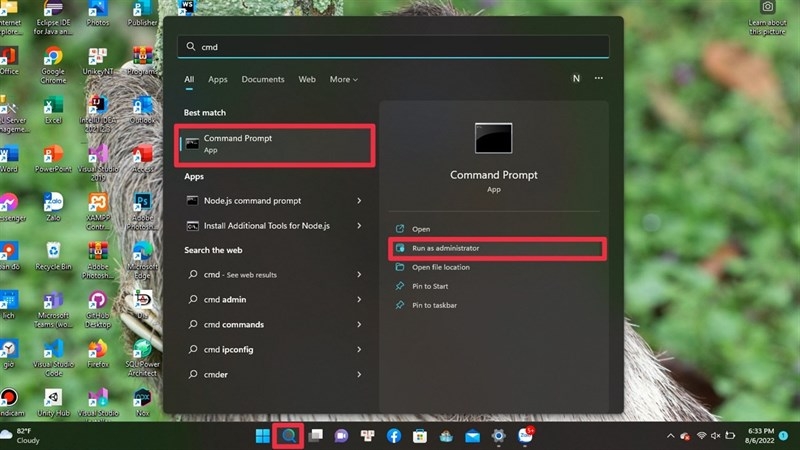This screenshot has height=450, width=800.
Task: Click the Windows Start button on taskbar
Action: coord(262,436)
